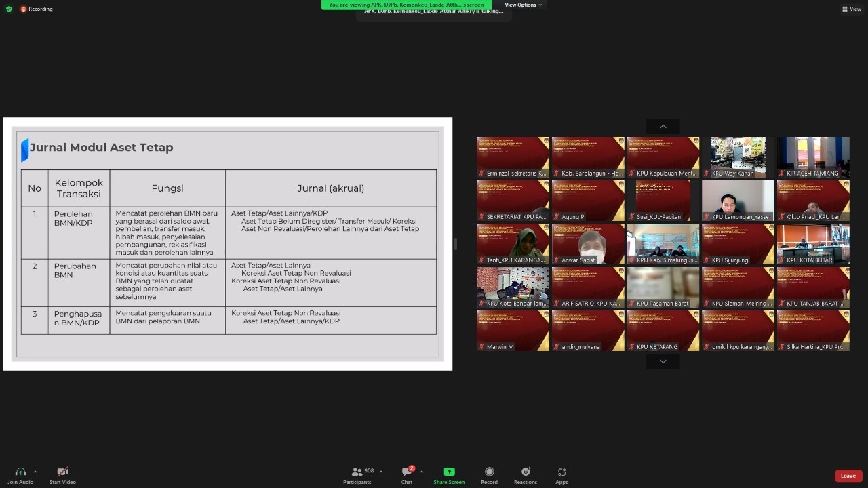868x488 pixels.
Task: Expand the caret next to Participants
Action: pos(381,472)
